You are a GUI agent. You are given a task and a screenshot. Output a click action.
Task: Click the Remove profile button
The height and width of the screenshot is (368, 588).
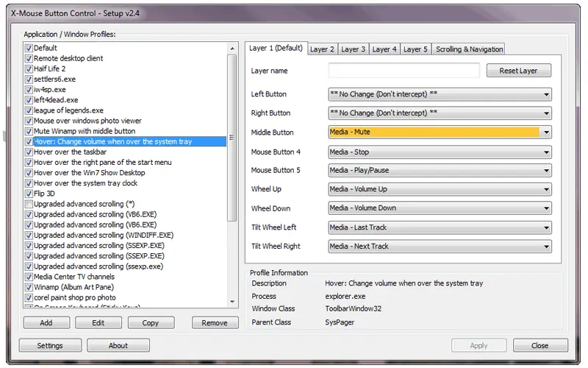coord(215,323)
